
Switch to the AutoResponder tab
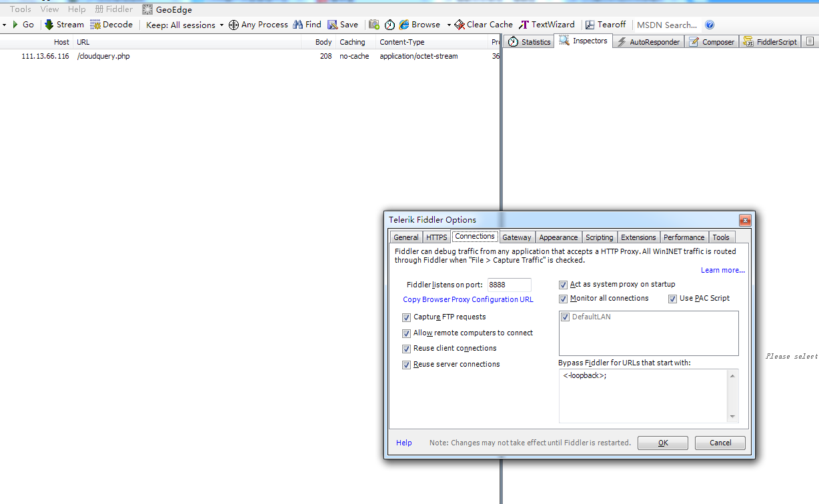pos(648,41)
